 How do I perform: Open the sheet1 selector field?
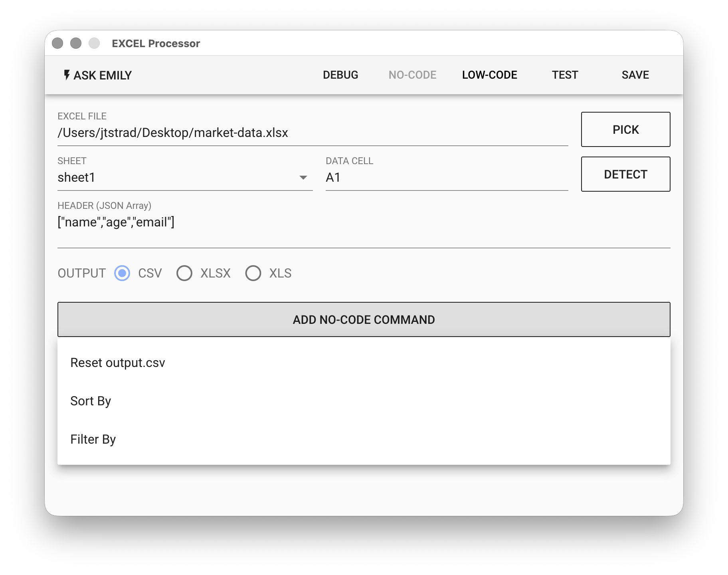click(176, 178)
